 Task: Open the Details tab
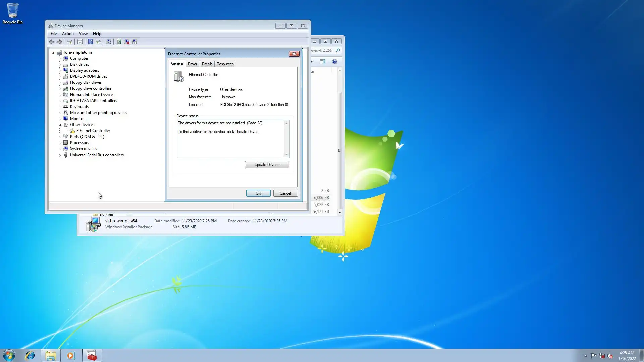(207, 64)
